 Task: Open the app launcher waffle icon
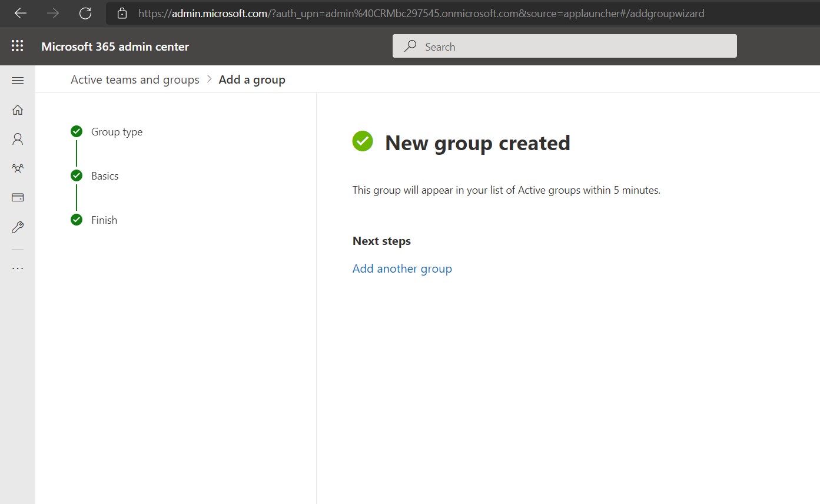point(18,47)
